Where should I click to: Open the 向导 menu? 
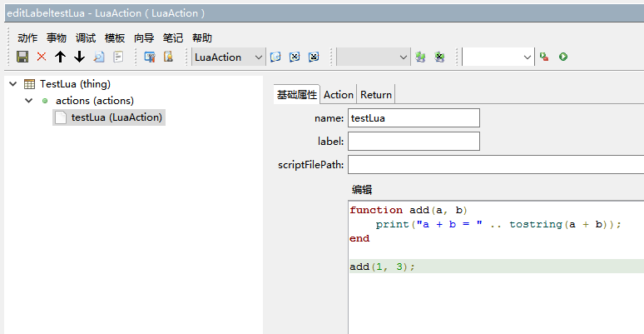144,37
